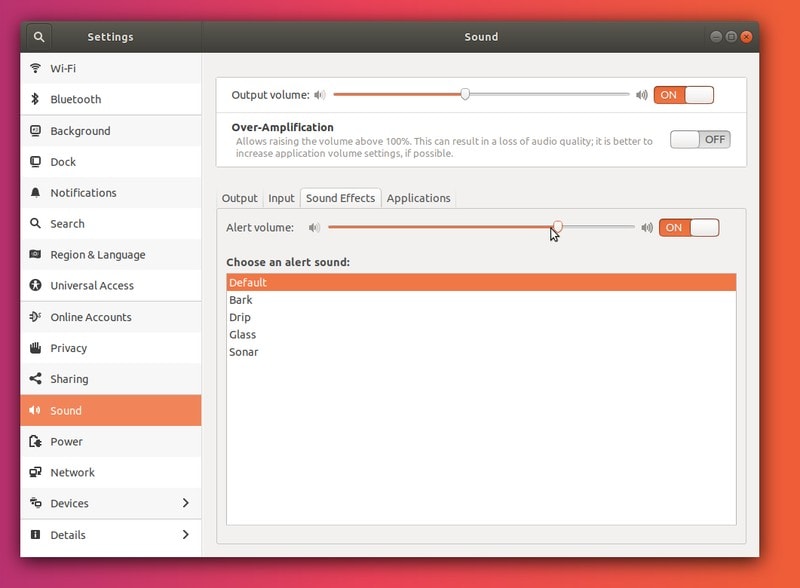Click the Universal Access icon
Image resolution: width=800 pixels, height=588 pixels.
(36, 285)
